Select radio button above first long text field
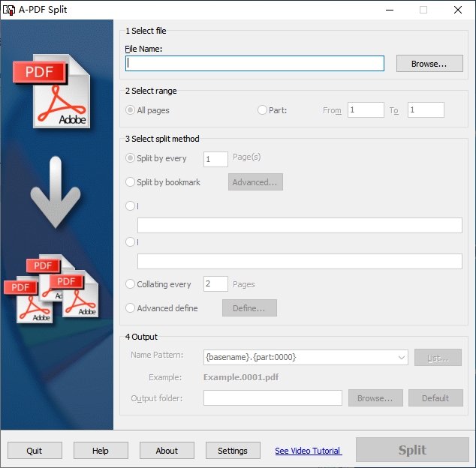476x468 pixels. click(x=130, y=206)
